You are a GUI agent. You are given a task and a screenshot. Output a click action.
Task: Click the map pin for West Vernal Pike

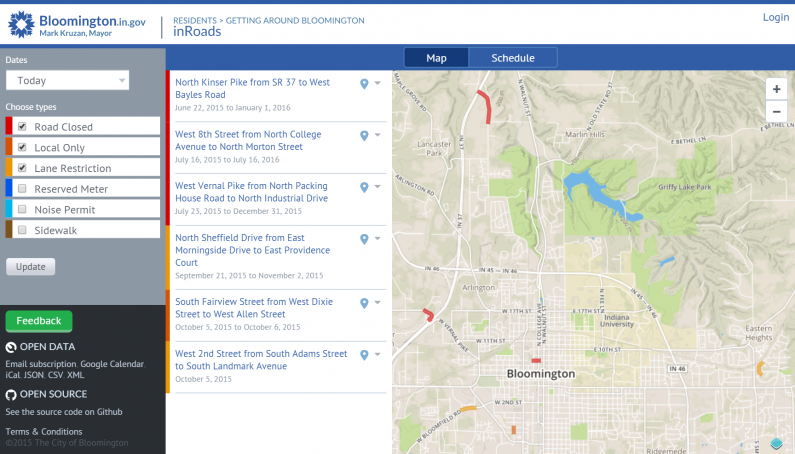(365, 187)
